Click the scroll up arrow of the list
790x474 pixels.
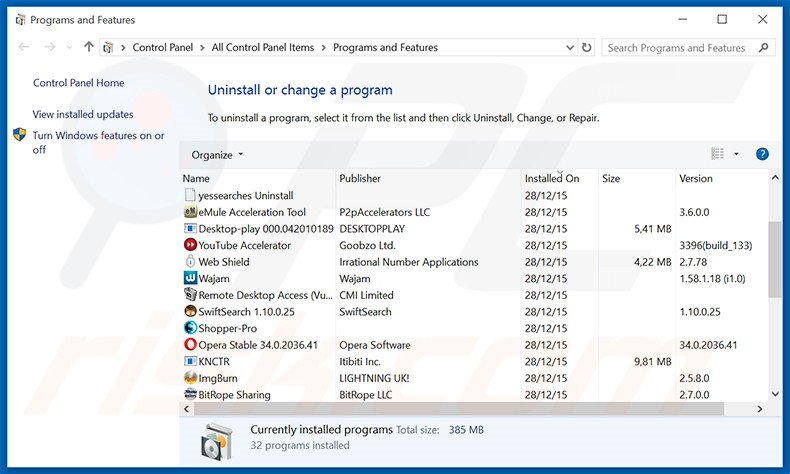tap(775, 178)
